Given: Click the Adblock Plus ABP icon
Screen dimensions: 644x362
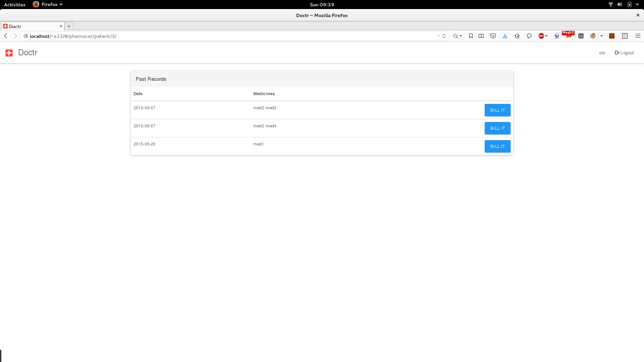Looking at the screenshot, I should pos(541,36).
